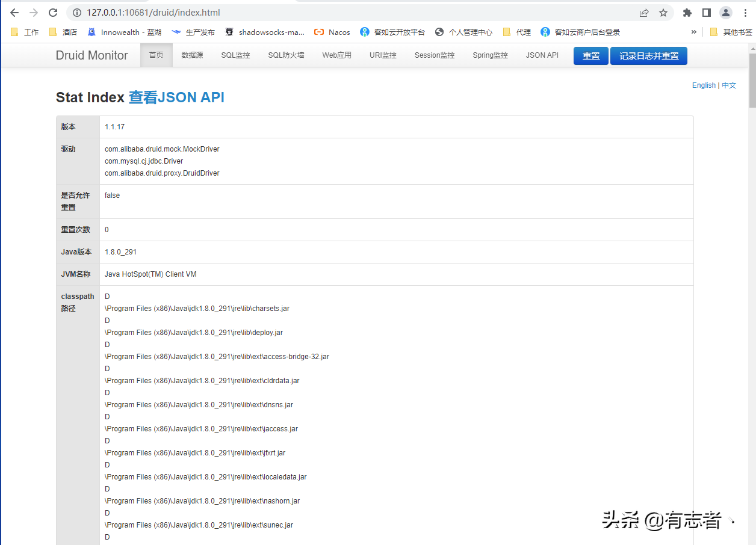
Task: Click the browser back arrow
Action: tap(14, 12)
